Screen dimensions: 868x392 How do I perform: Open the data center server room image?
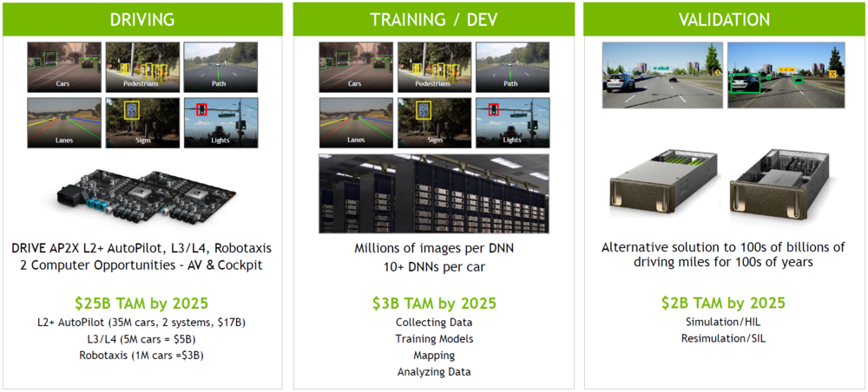tap(434, 193)
